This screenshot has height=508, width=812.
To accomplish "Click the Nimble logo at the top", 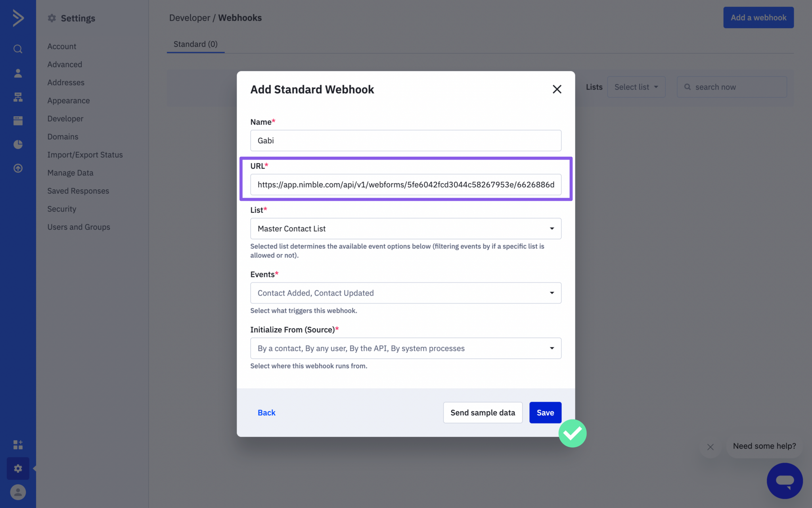I will (18, 17).
